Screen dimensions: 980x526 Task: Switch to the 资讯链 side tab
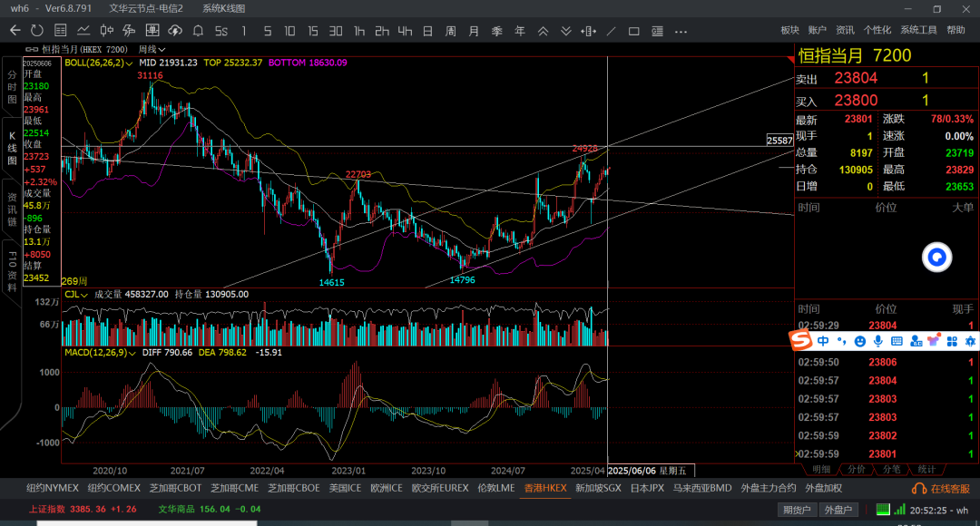12,209
